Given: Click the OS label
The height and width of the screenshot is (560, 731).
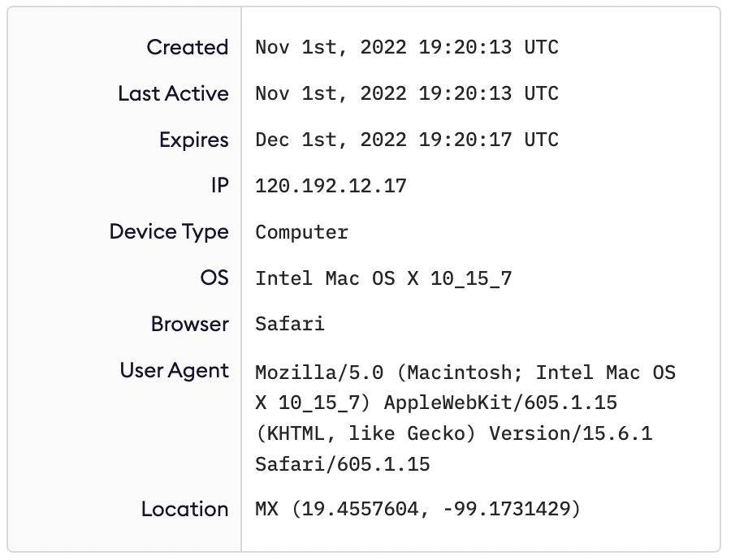Looking at the screenshot, I should click(x=214, y=278).
